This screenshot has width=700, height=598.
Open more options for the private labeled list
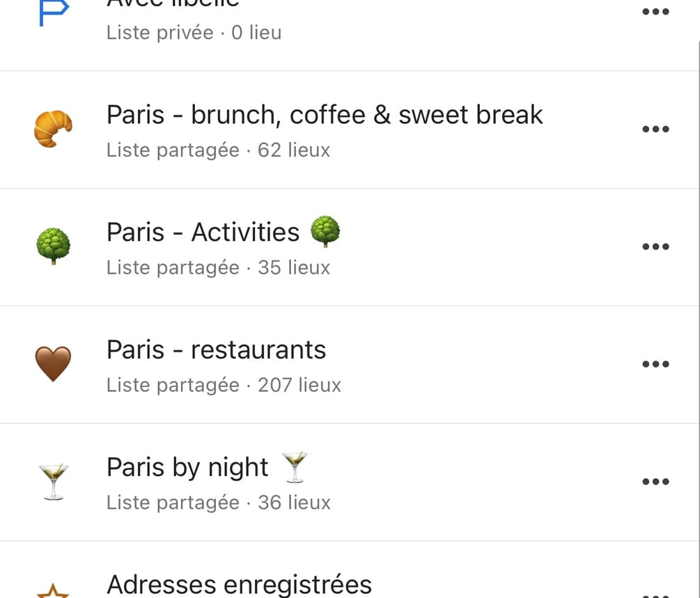pos(655,12)
